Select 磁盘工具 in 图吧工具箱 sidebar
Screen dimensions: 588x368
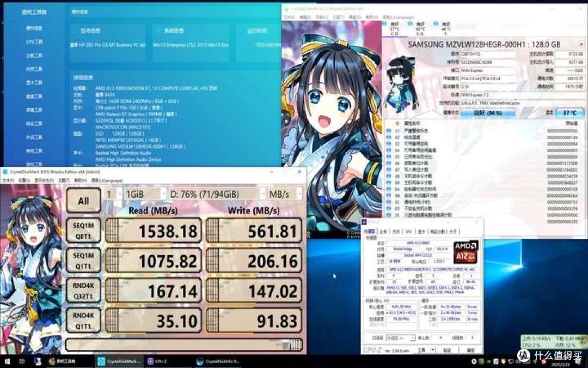coord(34,96)
